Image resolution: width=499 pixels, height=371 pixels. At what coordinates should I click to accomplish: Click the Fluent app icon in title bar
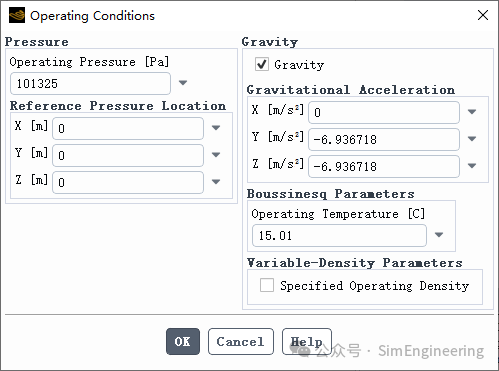point(17,16)
